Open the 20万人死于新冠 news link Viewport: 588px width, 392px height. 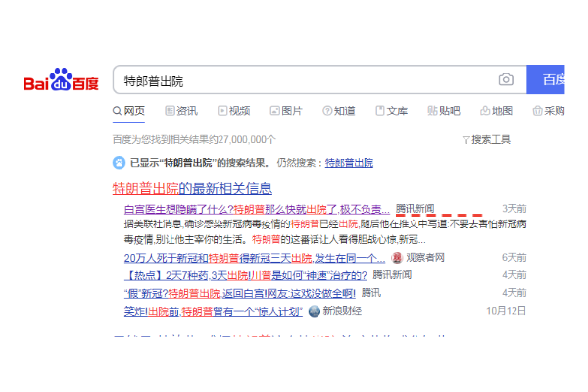[x=255, y=258]
